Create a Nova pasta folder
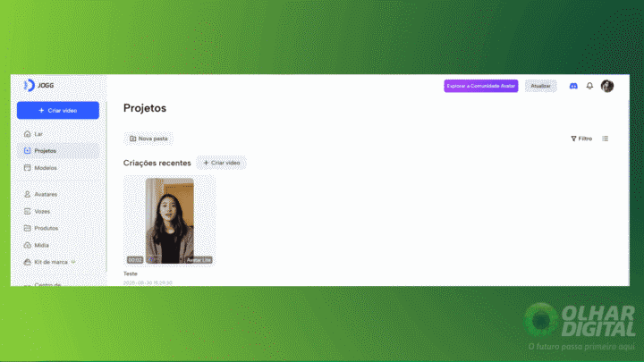Image resolution: width=644 pixels, height=362 pixels. coord(148,139)
